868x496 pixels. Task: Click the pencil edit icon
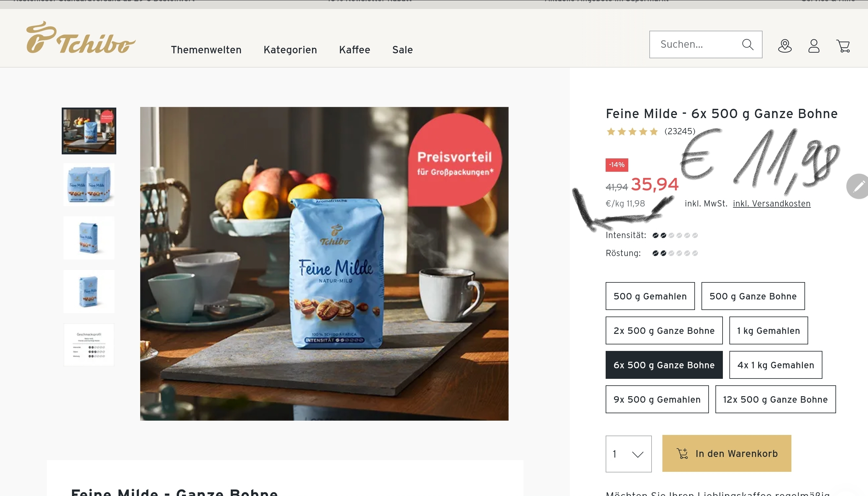click(858, 186)
